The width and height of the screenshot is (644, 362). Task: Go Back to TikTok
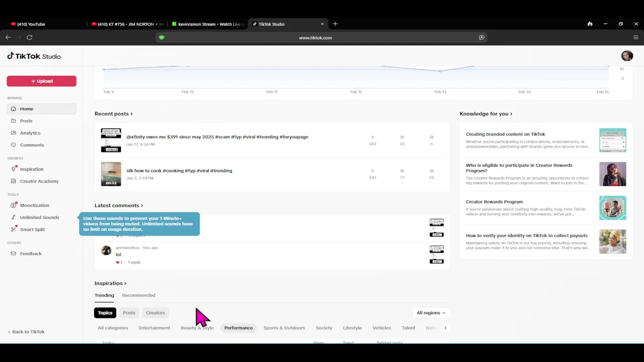coord(26,332)
